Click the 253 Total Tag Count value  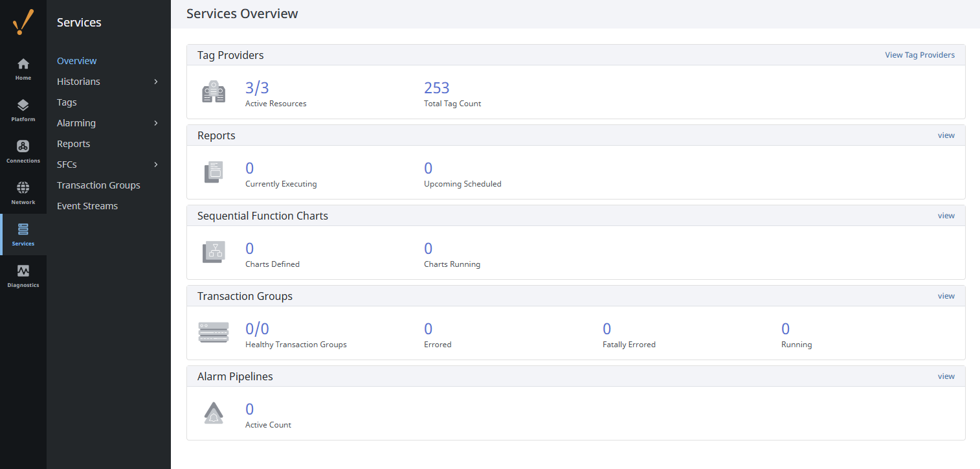(x=437, y=88)
